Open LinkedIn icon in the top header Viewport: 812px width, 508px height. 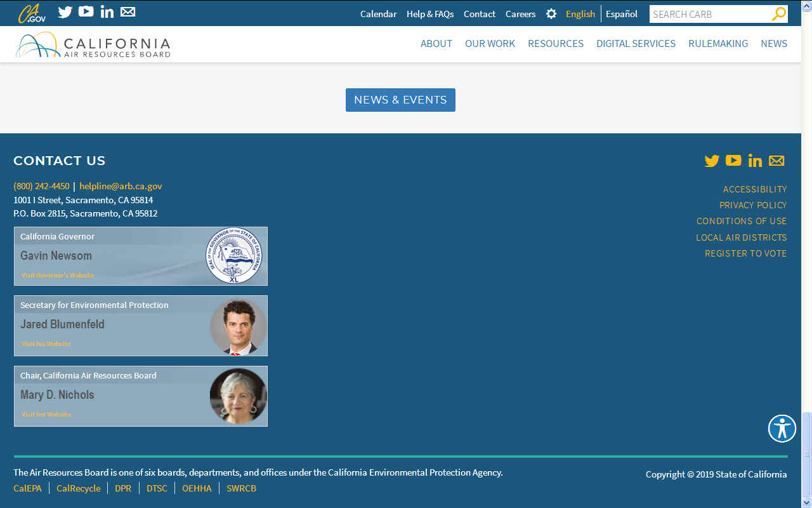[107, 11]
